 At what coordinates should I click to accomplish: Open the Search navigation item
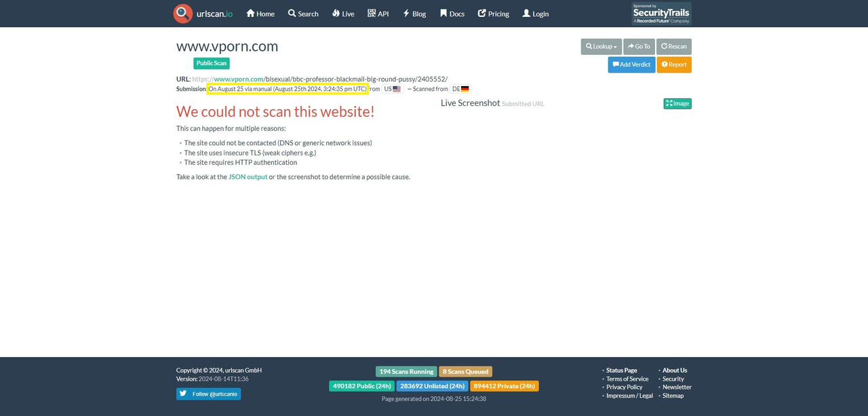click(x=303, y=14)
